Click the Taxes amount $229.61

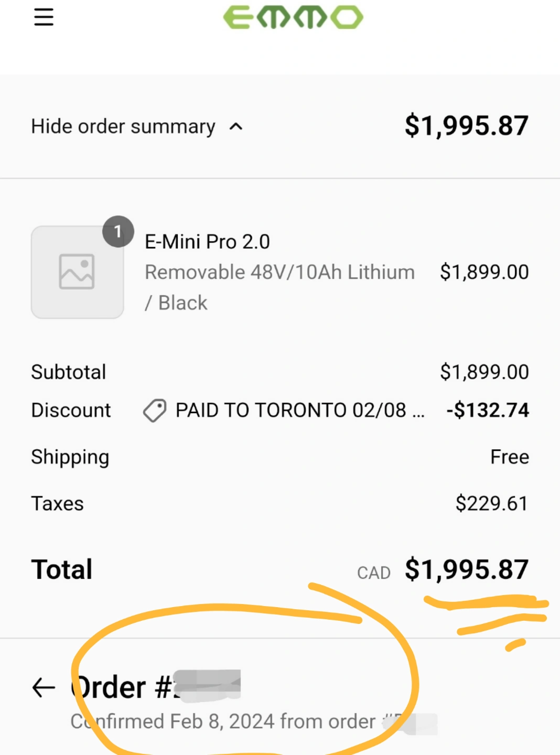coord(491,503)
